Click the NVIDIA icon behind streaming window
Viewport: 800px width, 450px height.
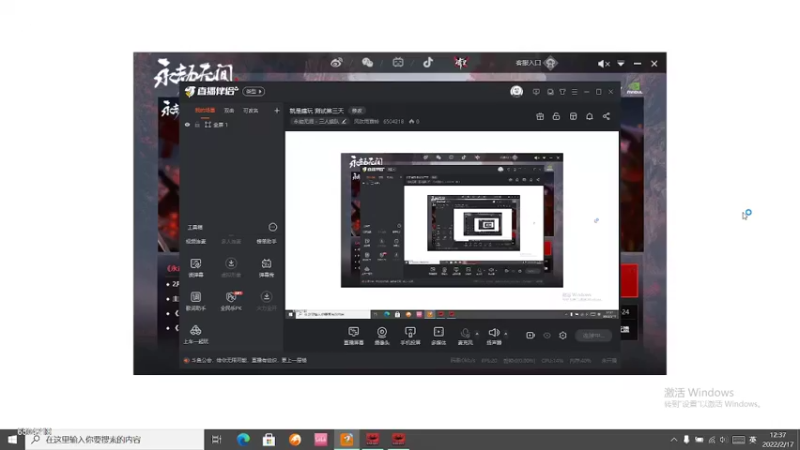(x=634, y=89)
